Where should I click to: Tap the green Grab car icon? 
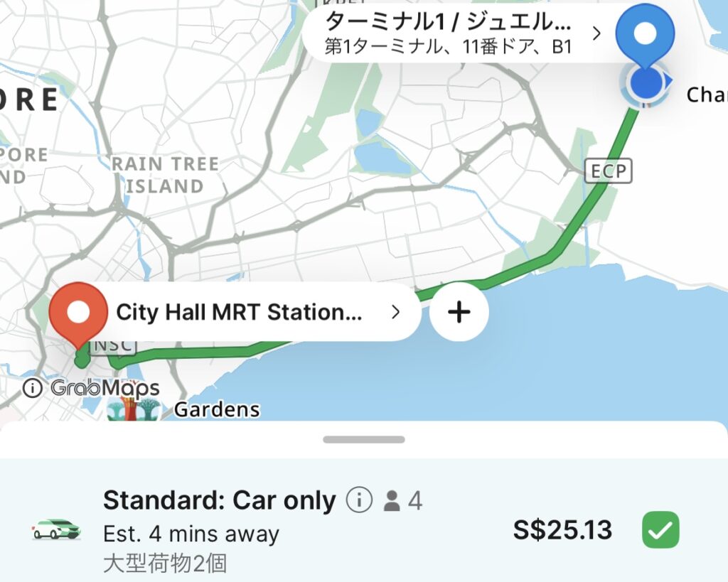[56, 529]
